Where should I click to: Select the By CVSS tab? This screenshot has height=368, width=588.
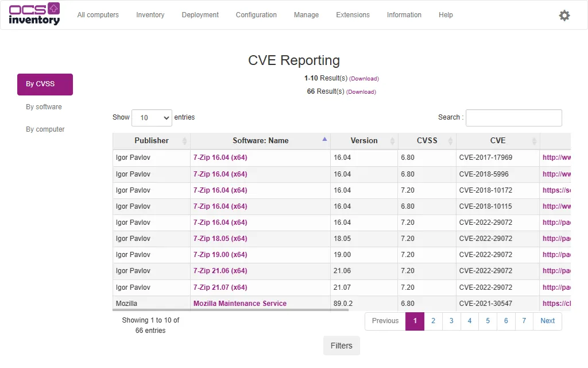45,84
